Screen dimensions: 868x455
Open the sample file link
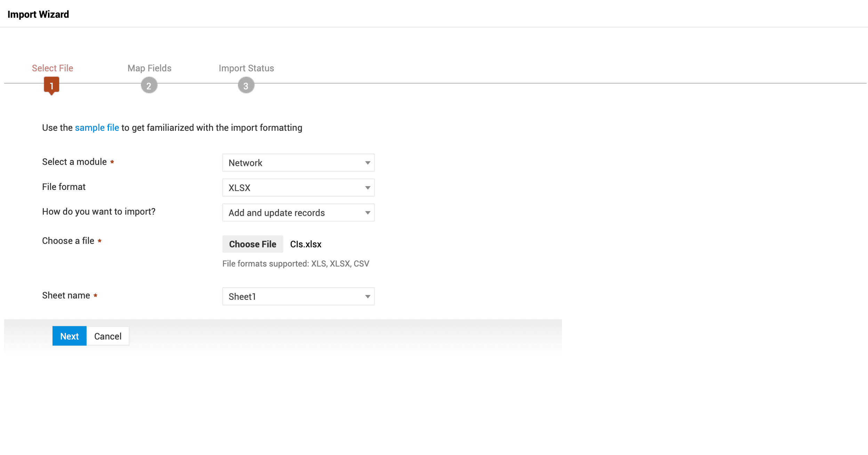coord(97,128)
